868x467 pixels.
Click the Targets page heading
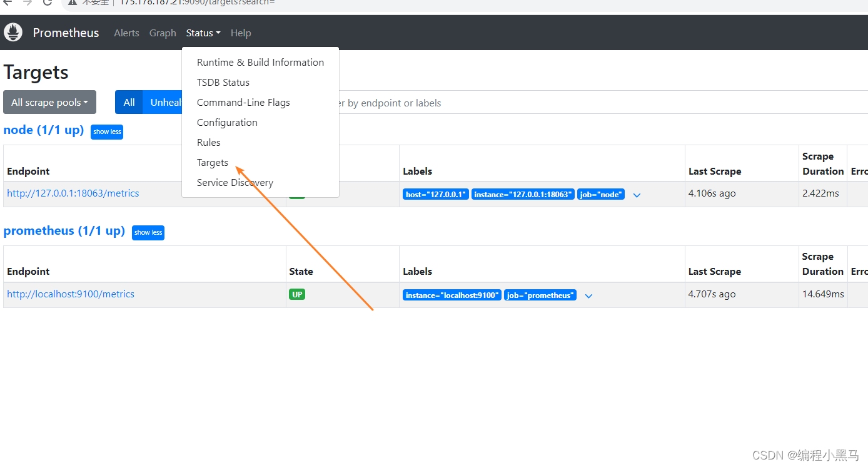point(36,72)
